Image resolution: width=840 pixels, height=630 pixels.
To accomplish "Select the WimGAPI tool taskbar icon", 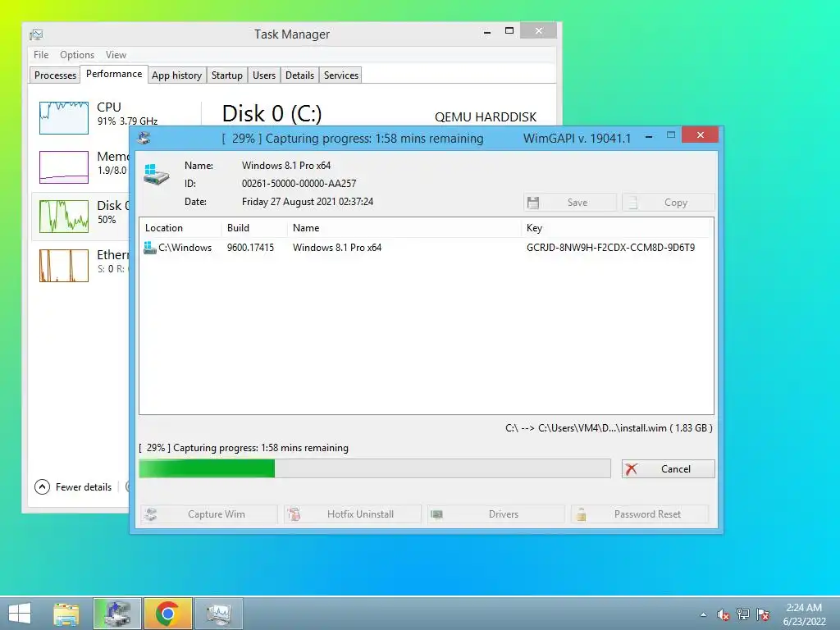I will (117, 614).
